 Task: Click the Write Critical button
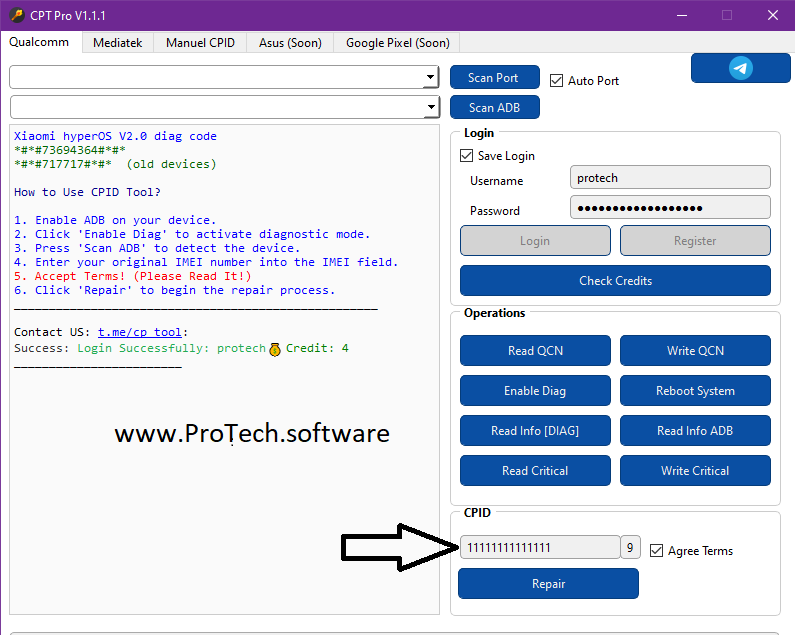coord(695,471)
